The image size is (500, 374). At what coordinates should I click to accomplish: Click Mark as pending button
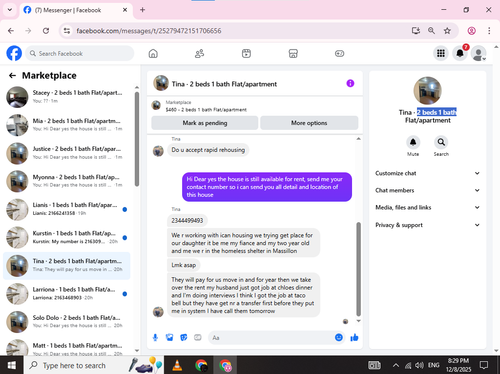coord(205,123)
